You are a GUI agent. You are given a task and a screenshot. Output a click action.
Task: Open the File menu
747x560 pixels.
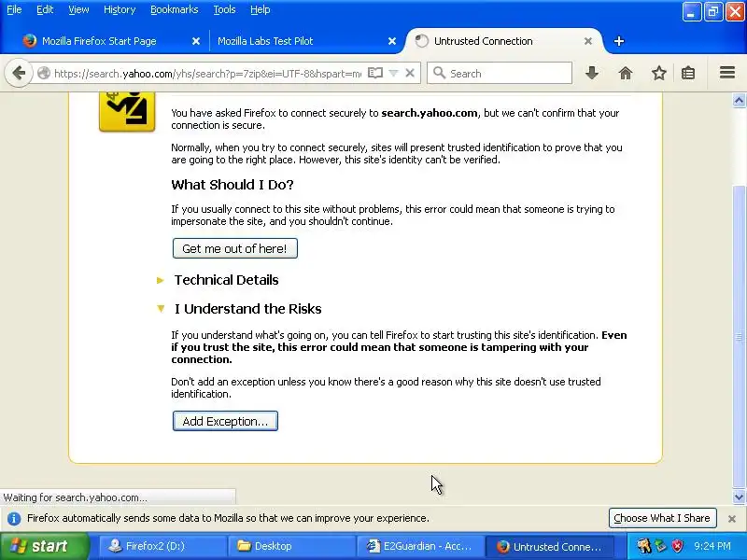(14, 9)
